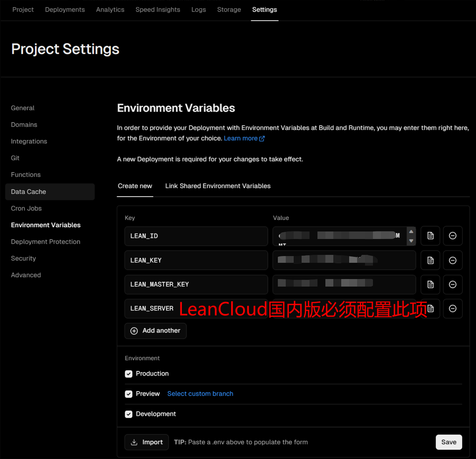Remove the LEAN_SERVER variable row
This screenshot has height=459, width=476.
pyautogui.click(x=453, y=309)
